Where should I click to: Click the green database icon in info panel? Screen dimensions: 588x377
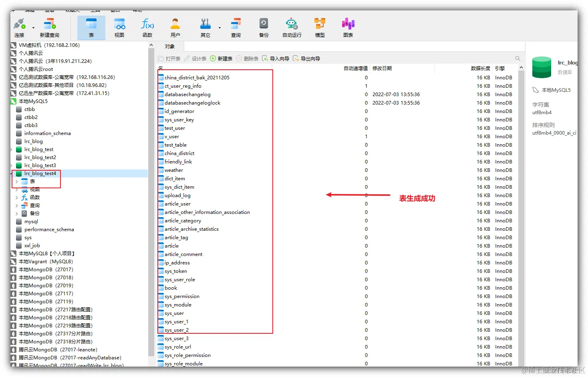(x=542, y=67)
